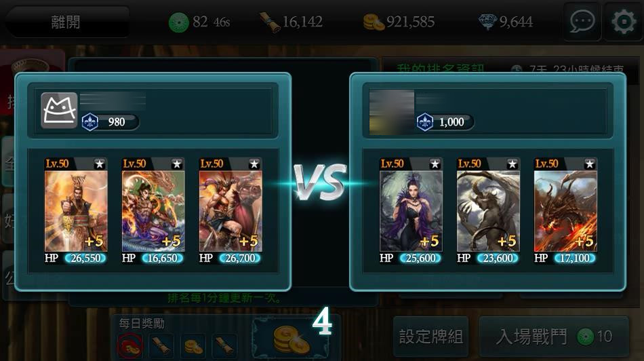Click the 設定牌組 deck setup button
Screen dimensions: 644x361
point(431,337)
